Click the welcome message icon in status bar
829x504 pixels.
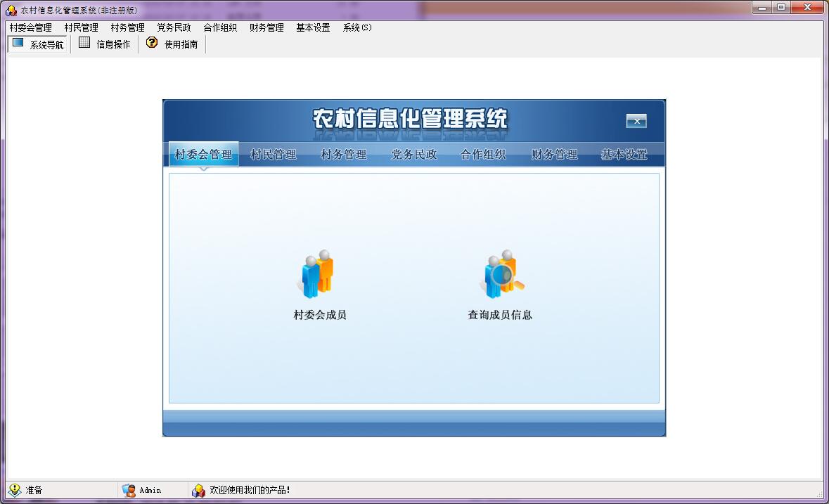[199, 490]
